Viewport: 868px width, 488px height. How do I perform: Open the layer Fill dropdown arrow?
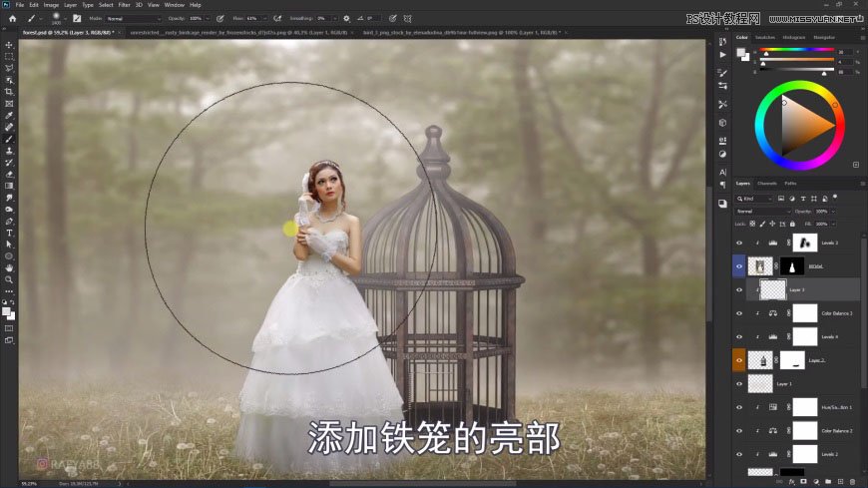(833, 224)
